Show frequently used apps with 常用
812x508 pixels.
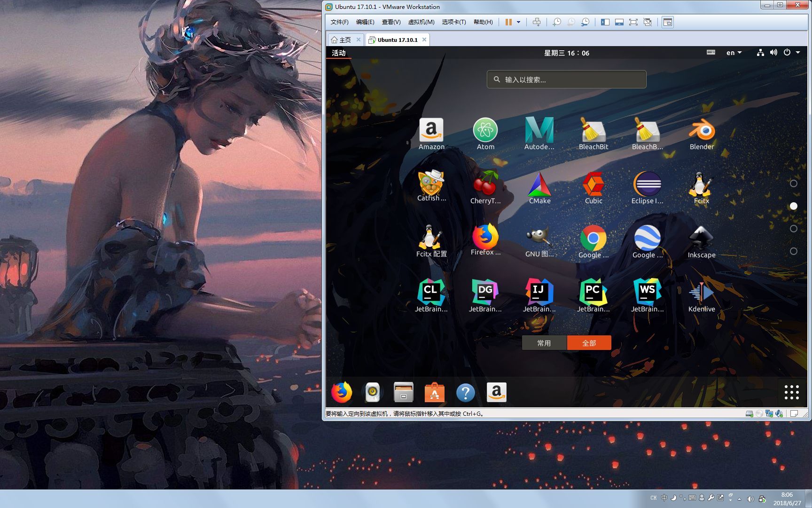point(544,343)
